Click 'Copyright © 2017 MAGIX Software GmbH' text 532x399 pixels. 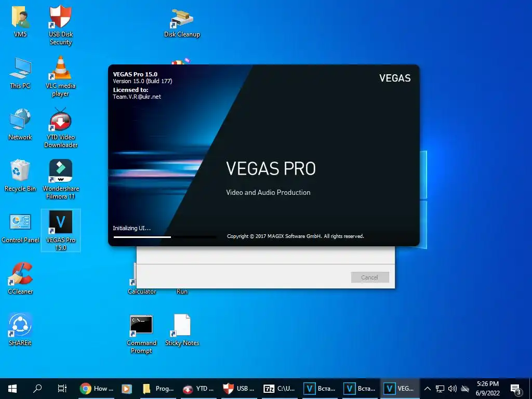[x=274, y=236]
